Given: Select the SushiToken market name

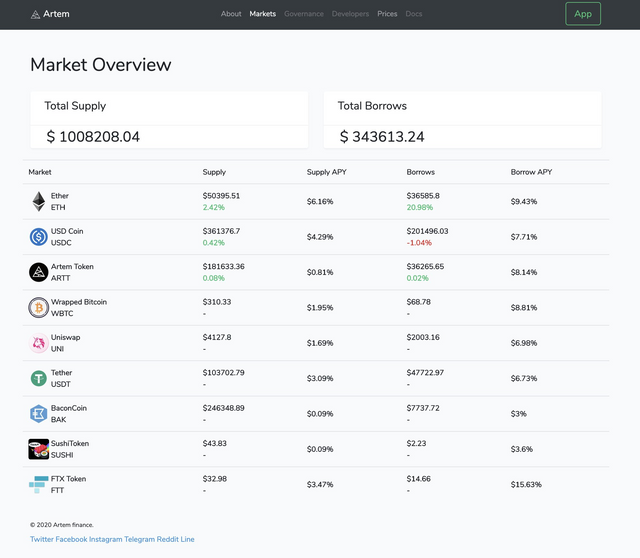Looking at the screenshot, I should (70, 444).
